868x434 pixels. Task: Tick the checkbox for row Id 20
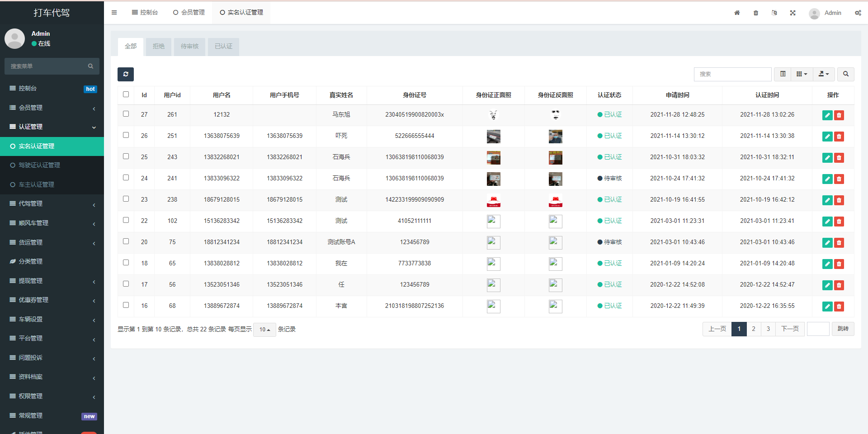point(126,241)
